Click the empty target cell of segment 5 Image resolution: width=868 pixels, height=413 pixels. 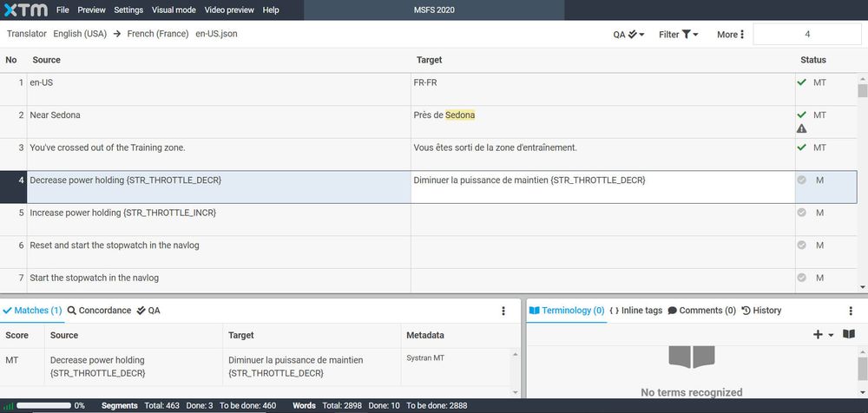(603, 220)
